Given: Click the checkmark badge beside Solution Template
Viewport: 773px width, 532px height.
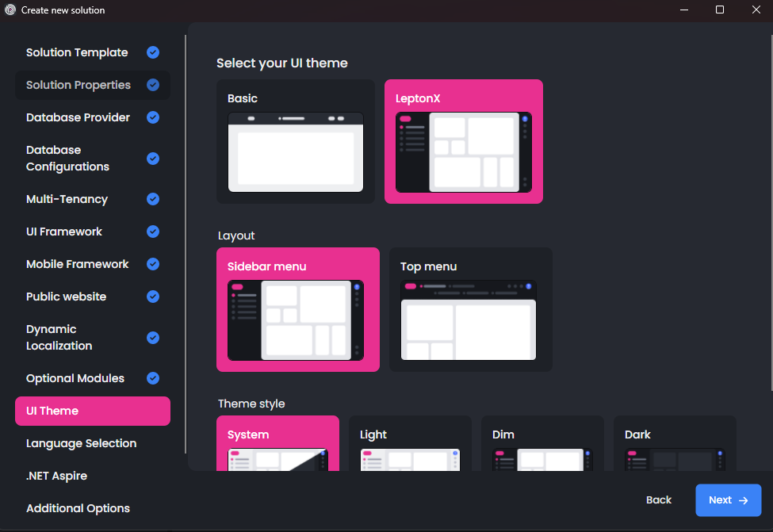Looking at the screenshot, I should (152, 52).
